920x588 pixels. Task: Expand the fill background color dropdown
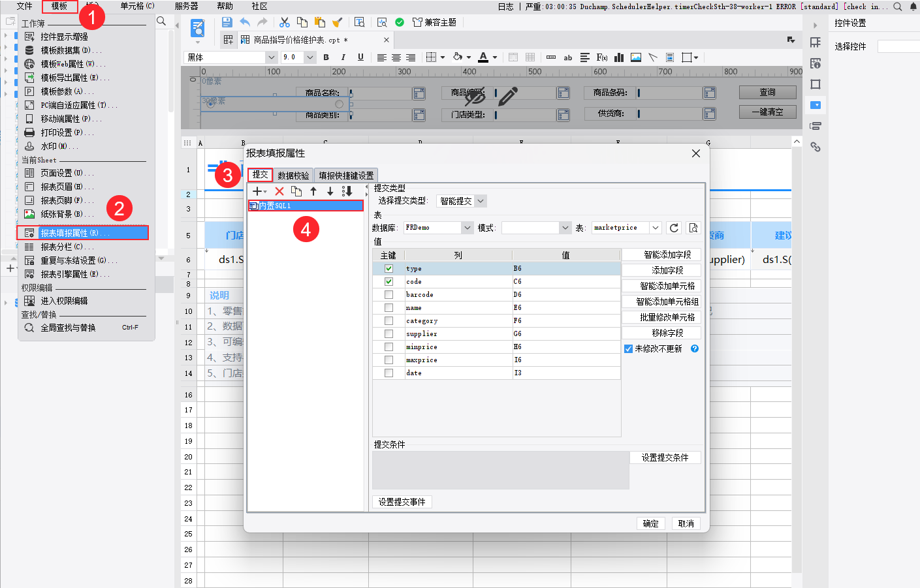(x=468, y=57)
